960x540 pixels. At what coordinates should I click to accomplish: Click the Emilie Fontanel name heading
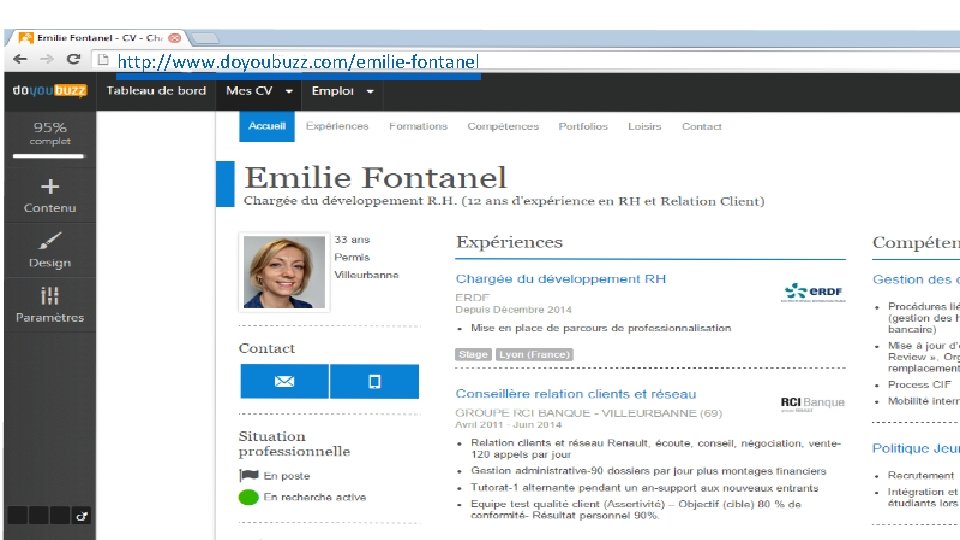[375, 178]
